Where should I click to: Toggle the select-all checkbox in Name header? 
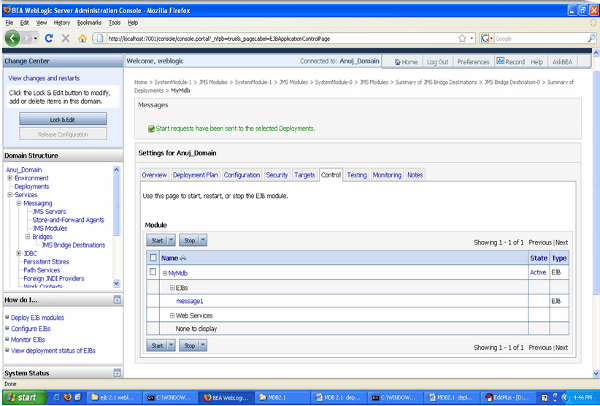tap(153, 258)
